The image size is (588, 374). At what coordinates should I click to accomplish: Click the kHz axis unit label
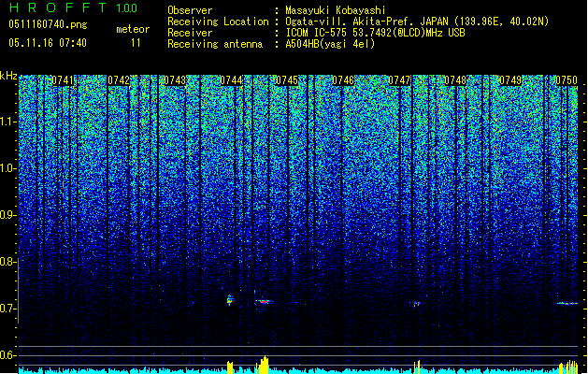(x=8, y=76)
